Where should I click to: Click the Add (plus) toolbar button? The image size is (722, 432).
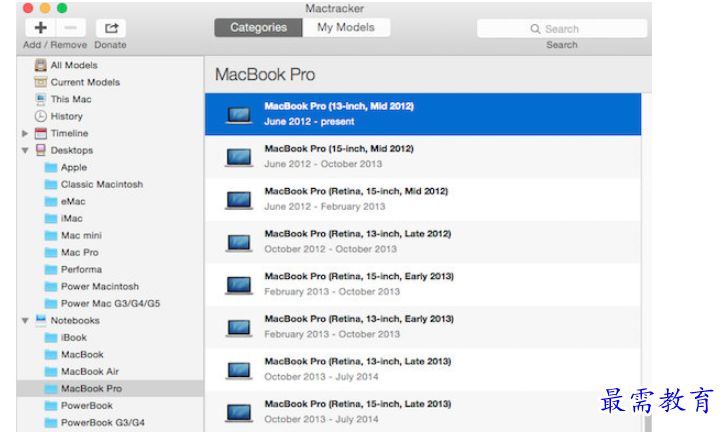(41, 28)
